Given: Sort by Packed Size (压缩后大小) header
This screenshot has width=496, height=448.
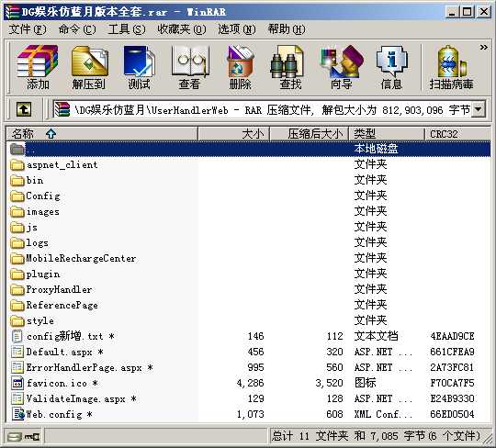Looking at the screenshot, I should [x=309, y=134].
